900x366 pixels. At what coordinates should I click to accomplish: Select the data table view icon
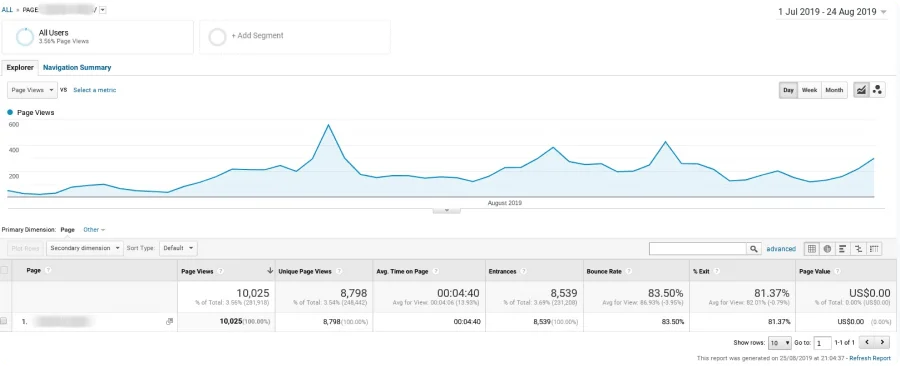[812, 248]
